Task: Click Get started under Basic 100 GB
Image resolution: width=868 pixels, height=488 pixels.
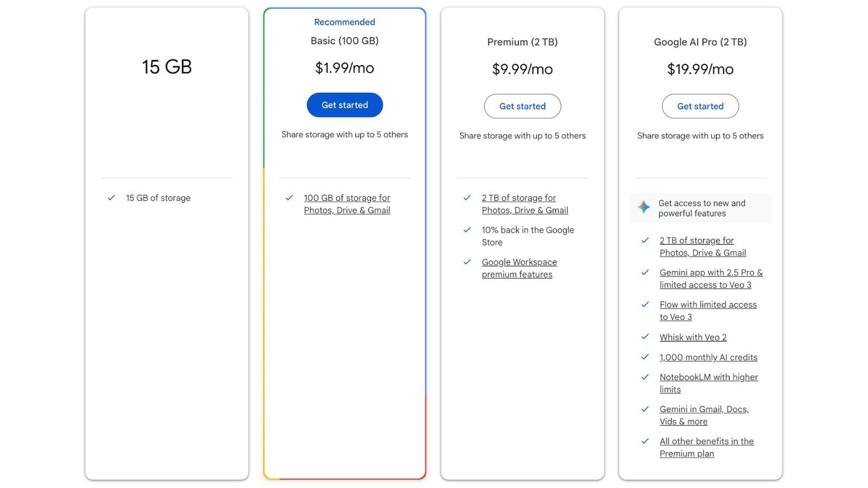Action: 344,105
